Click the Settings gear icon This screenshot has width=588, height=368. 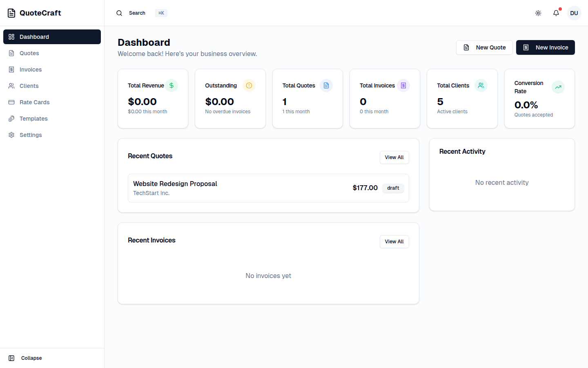pos(11,135)
